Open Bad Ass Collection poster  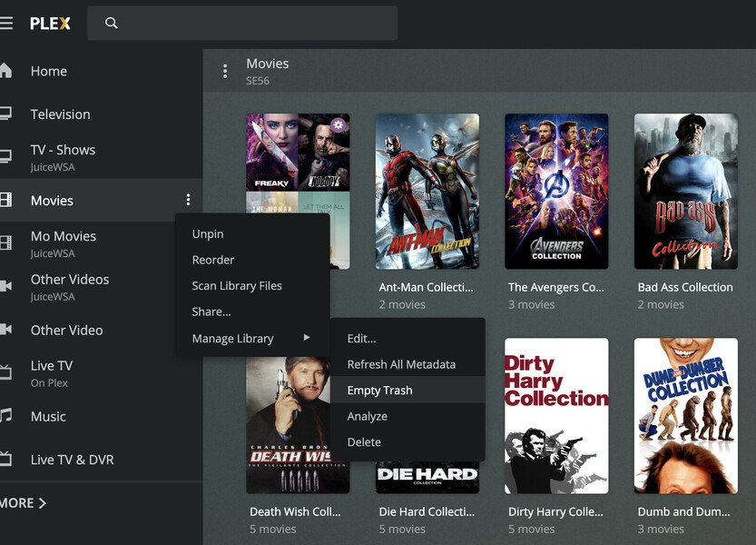pyautogui.click(x=685, y=191)
